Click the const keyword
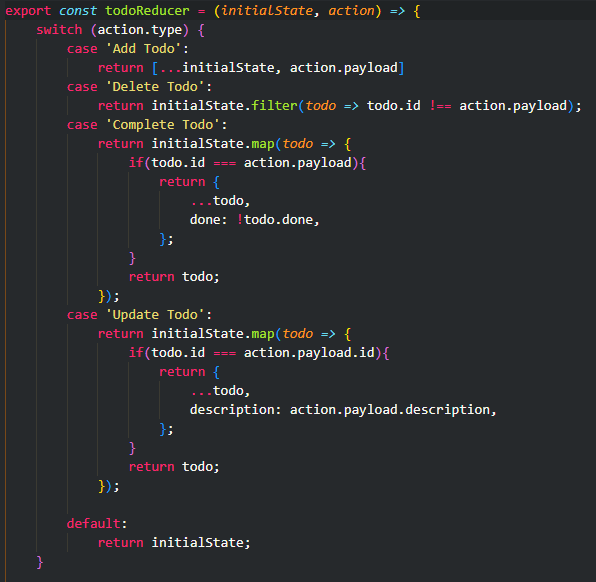Image resolution: width=596 pixels, height=582 pixels. tap(78, 11)
